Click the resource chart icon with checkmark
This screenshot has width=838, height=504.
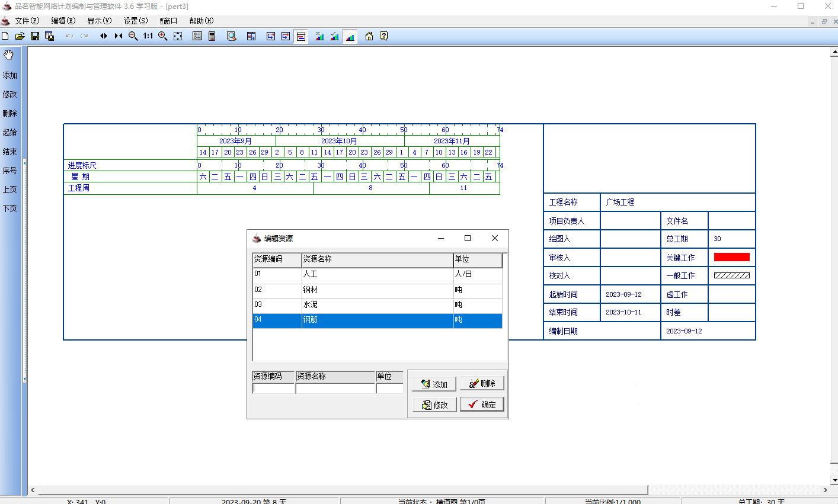[x=335, y=36]
